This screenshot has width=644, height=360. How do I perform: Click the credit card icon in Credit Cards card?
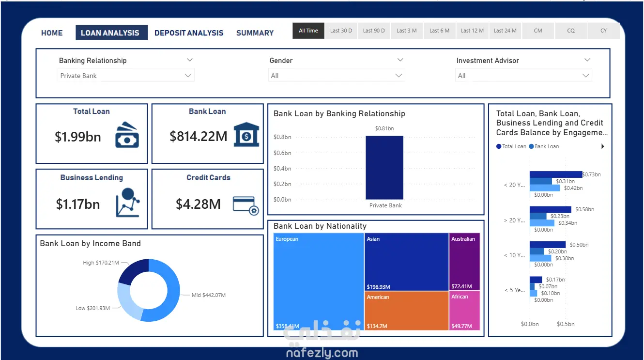[x=246, y=205]
